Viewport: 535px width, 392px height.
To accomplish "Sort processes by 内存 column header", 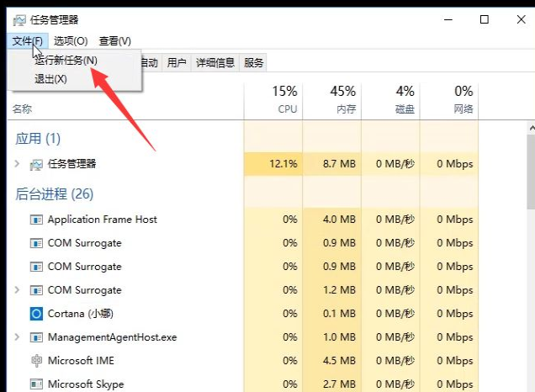I will click(332, 101).
